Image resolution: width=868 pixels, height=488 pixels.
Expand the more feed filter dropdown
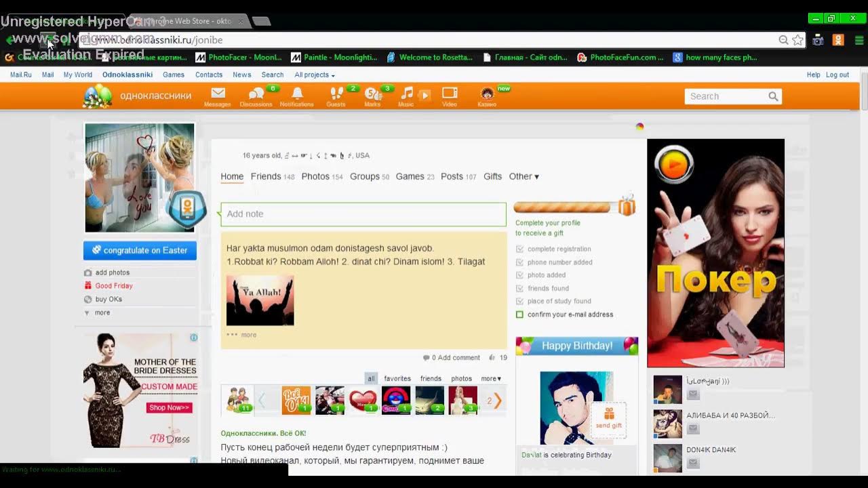(491, 379)
